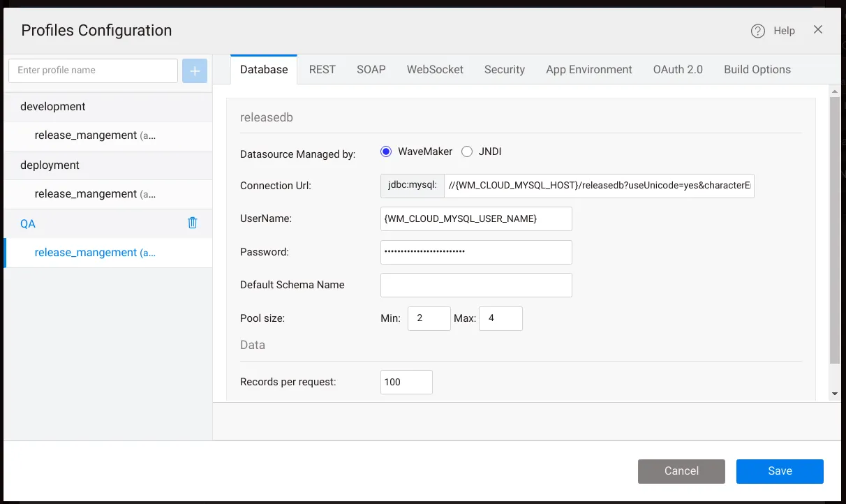
Task: Go to the WebSocket tab
Action: coord(435,69)
